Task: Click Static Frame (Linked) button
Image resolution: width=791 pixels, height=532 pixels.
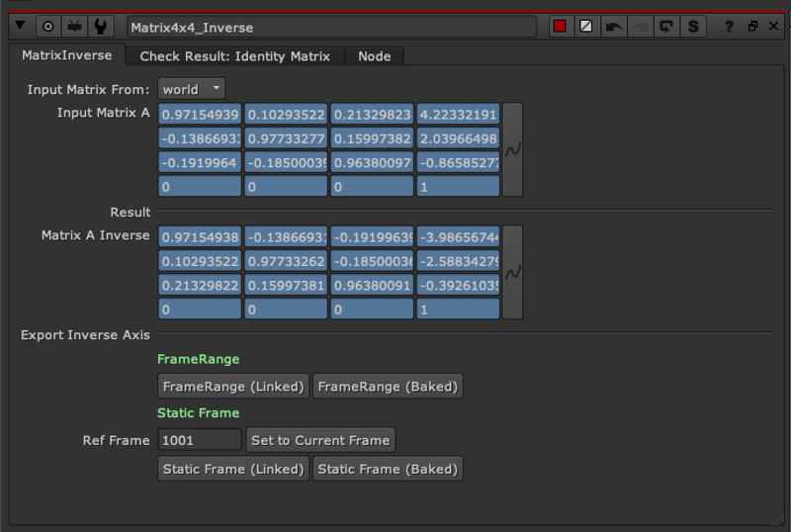Action: [233, 469]
